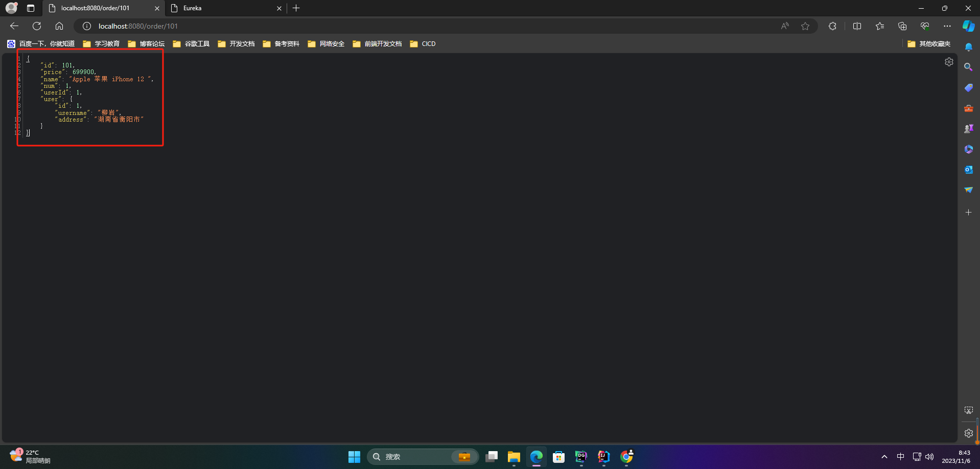The image size is (980, 469).
Task: Open Settings and more menu
Action: coord(947,26)
